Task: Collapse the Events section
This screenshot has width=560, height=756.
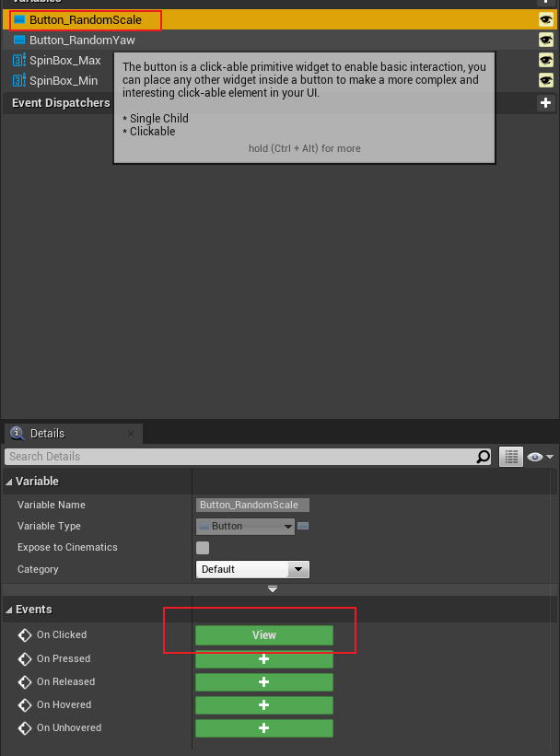Action: point(8,610)
